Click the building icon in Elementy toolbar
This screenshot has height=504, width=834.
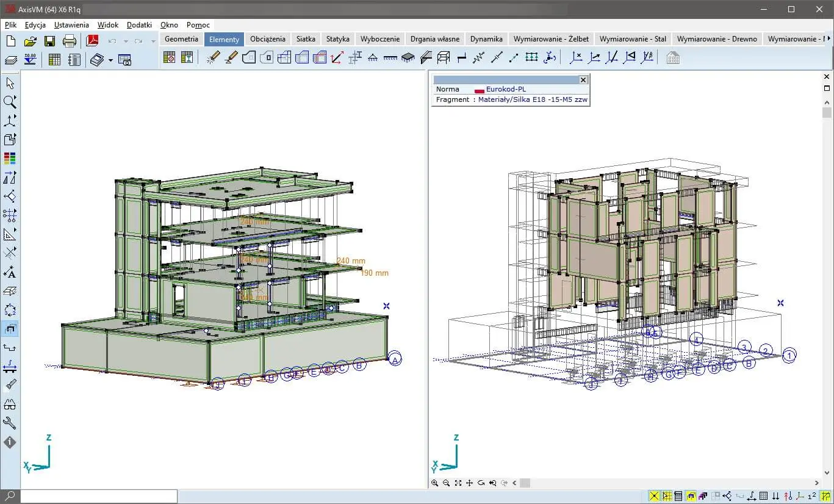point(673,58)
